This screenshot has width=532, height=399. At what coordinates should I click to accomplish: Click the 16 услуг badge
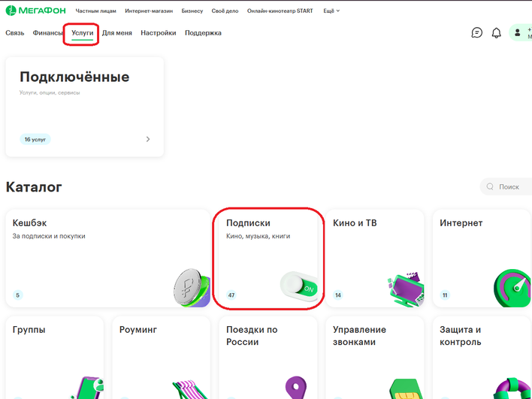pos(35,140)
